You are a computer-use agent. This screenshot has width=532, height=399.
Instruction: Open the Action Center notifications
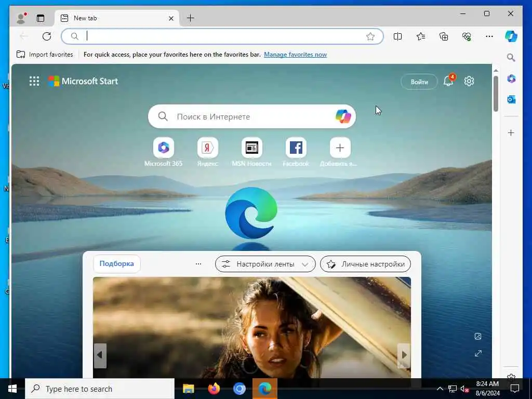(515, 389)
